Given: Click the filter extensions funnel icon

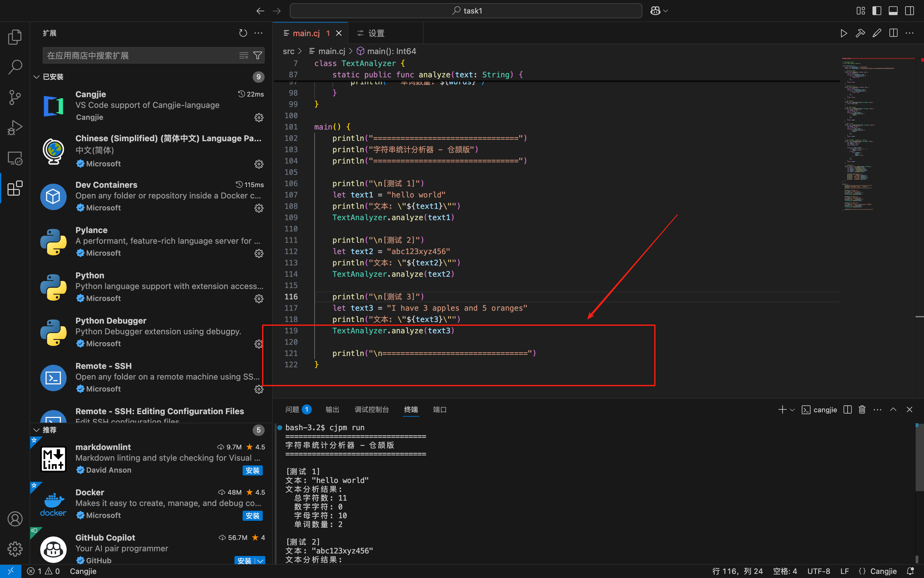Looking at the screenshot, I should pyautogui.click(x=258, y=55).
